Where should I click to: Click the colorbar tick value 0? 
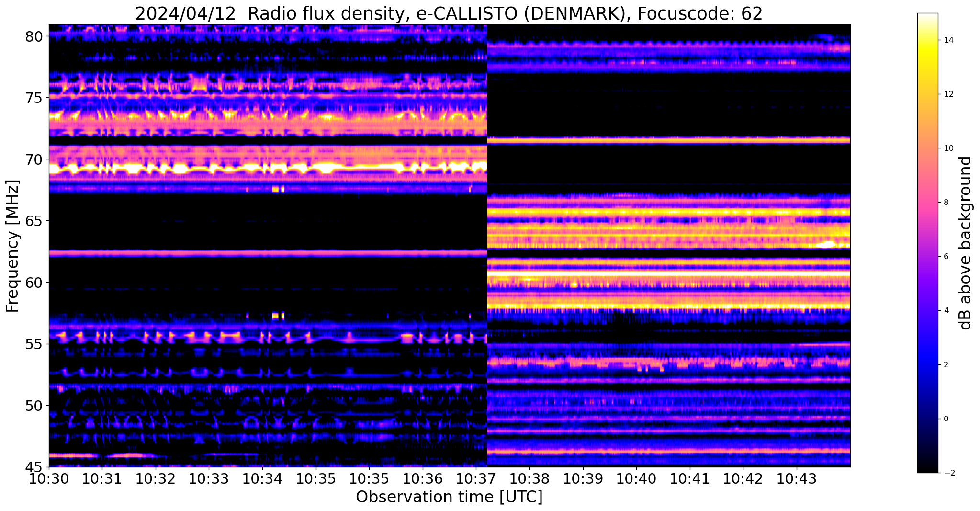click(945, 419)
